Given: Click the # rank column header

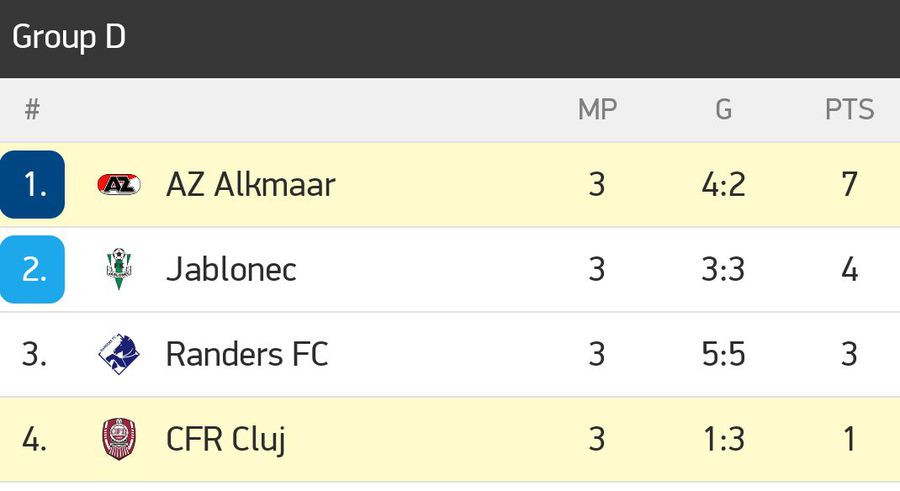Looking at the screenshot, I should pos(32,109).
